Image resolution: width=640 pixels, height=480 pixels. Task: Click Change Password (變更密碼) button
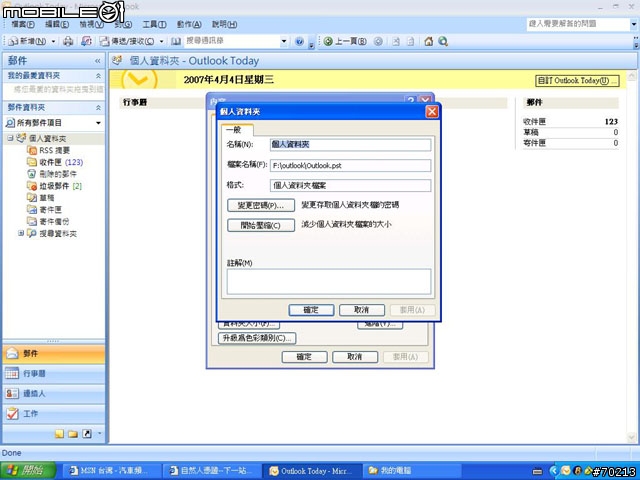coord(261,205)
